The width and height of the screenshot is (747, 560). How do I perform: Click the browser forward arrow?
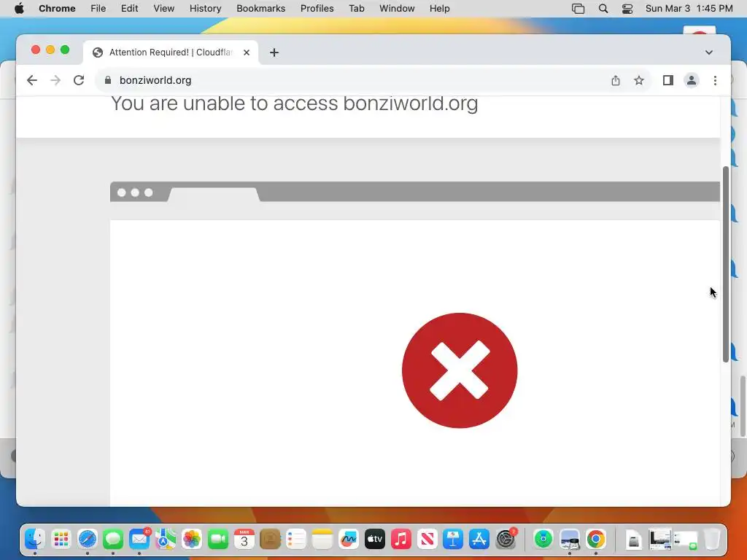point(55,80)
